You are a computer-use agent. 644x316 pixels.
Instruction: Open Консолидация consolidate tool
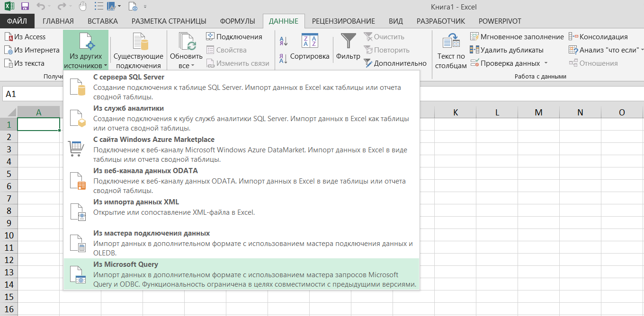(598, 37)
